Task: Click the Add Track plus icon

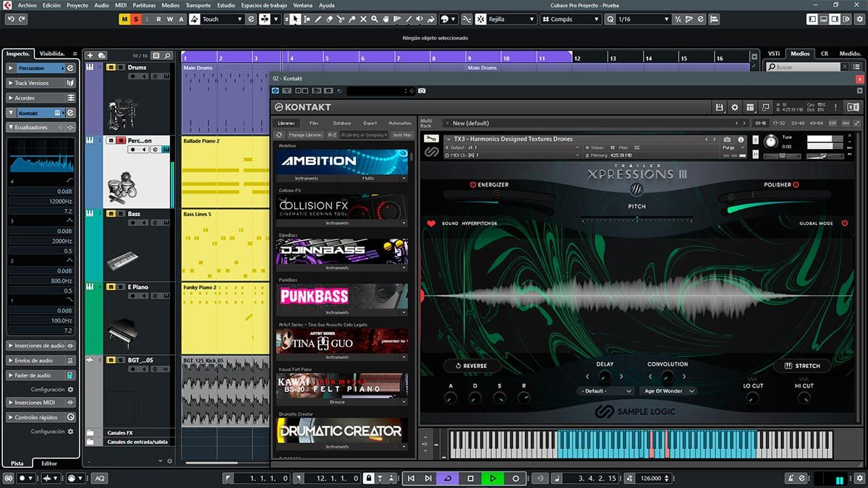Action: tap(90, 55)
